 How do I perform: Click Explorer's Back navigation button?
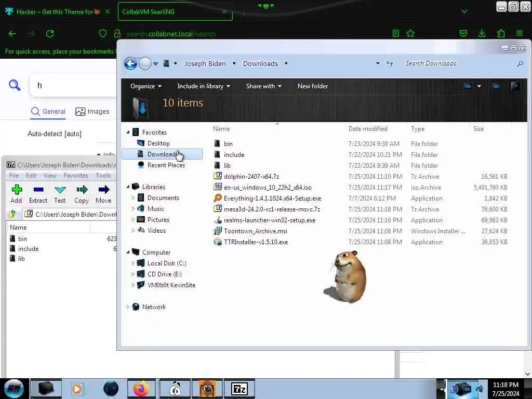coord(130,63)
